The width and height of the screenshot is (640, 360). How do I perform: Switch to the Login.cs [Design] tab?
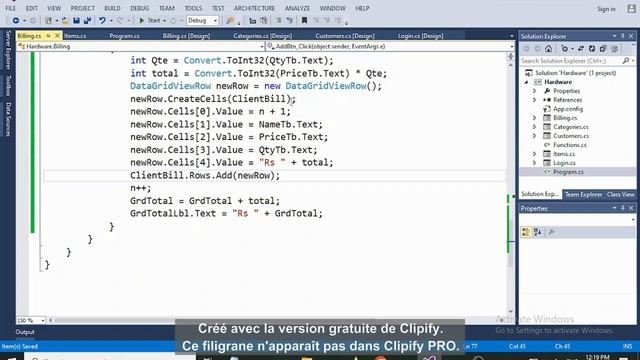pos(420,36)
